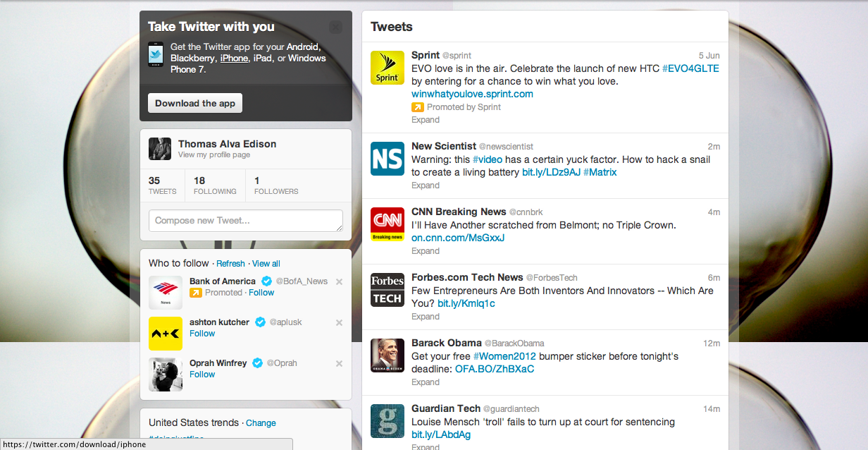Click the Guardian Tech avatar icon
868x450 pixels.
pos(387,421)
